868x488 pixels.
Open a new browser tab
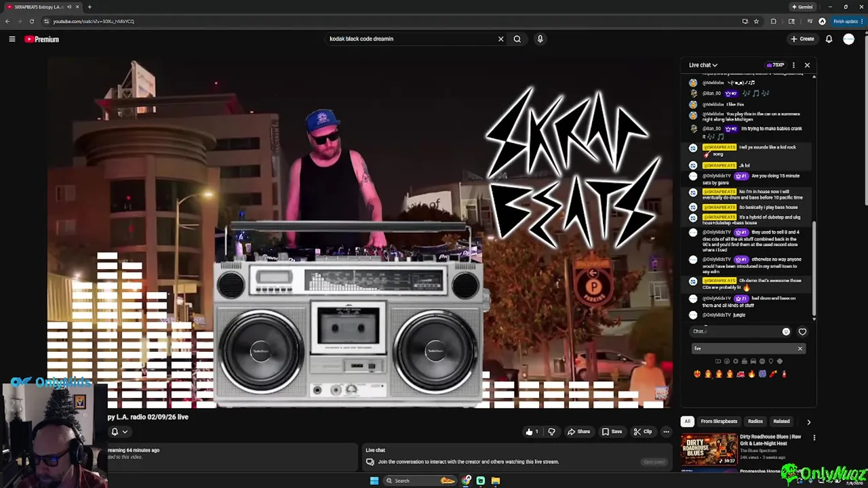pos(90,7)
